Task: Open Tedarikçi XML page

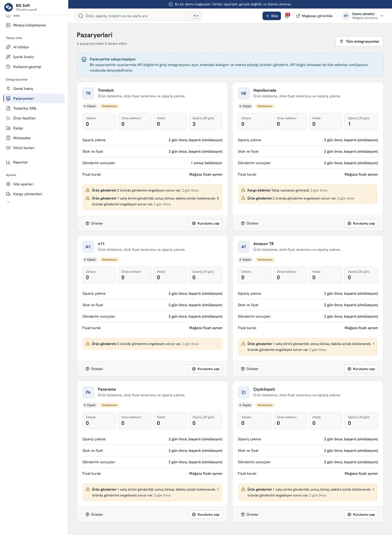Action: point(34,108)
